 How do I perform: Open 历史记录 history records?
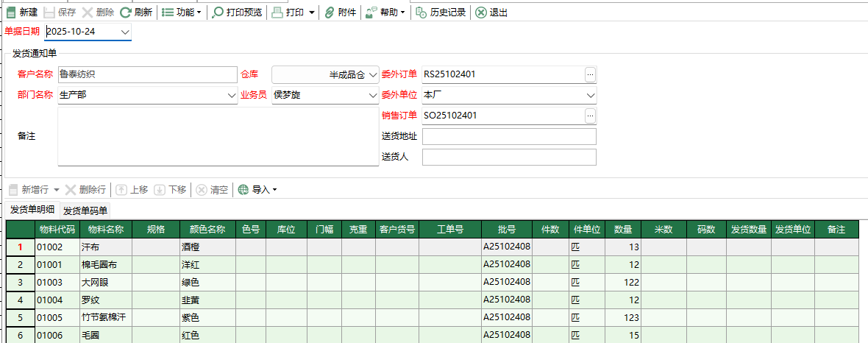pyautogui.click(x=441, y=13)
